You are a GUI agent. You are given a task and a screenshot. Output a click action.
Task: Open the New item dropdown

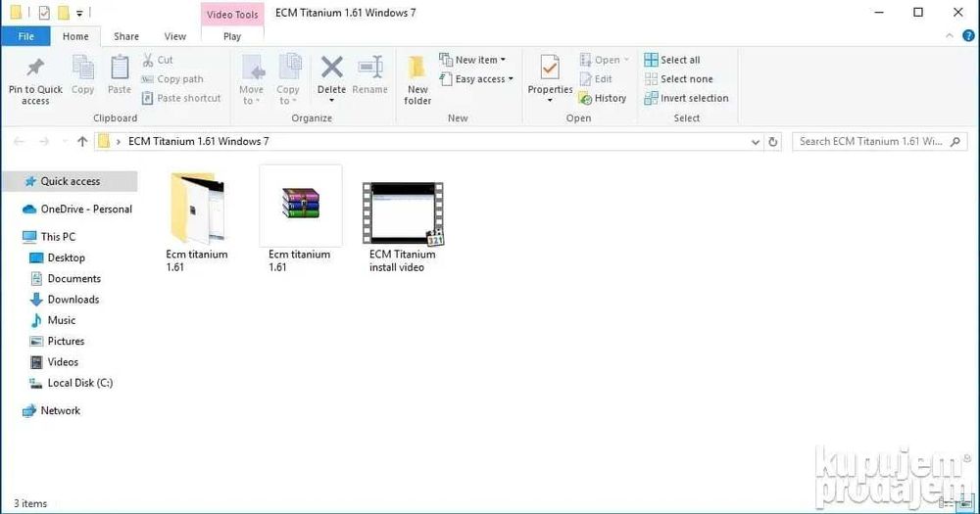pos(472,60)
